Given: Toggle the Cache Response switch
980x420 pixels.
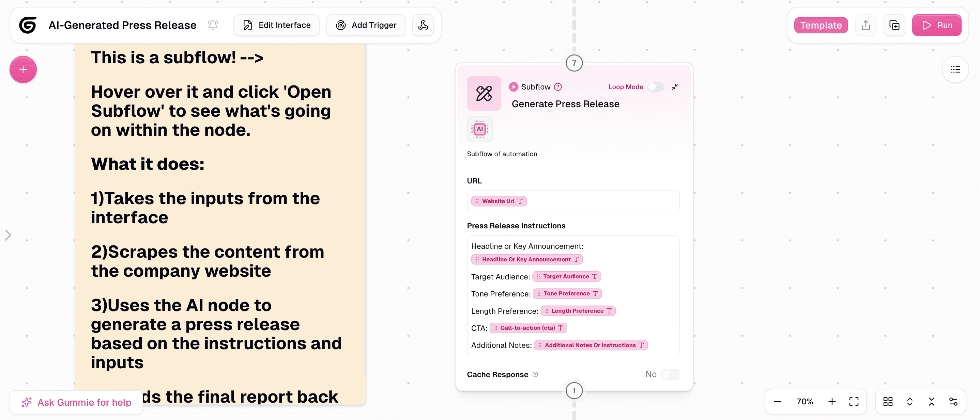Looking at the screenshot, I should click(x=670, y=374).
